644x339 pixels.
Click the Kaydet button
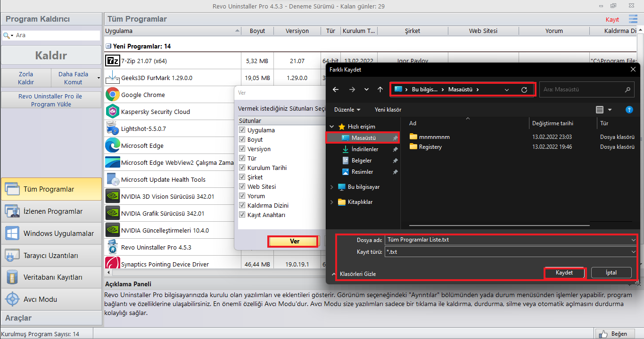(564, 273)
